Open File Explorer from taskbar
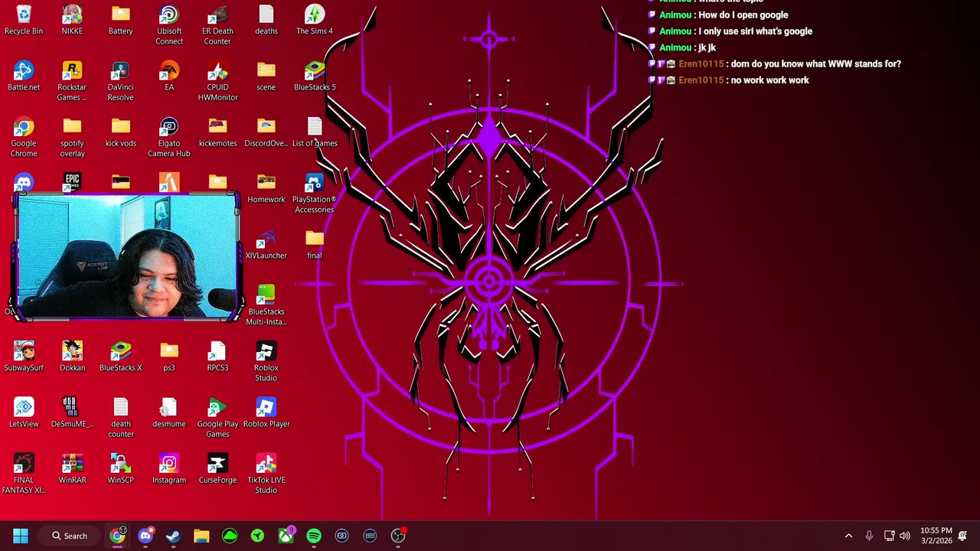 201,536
